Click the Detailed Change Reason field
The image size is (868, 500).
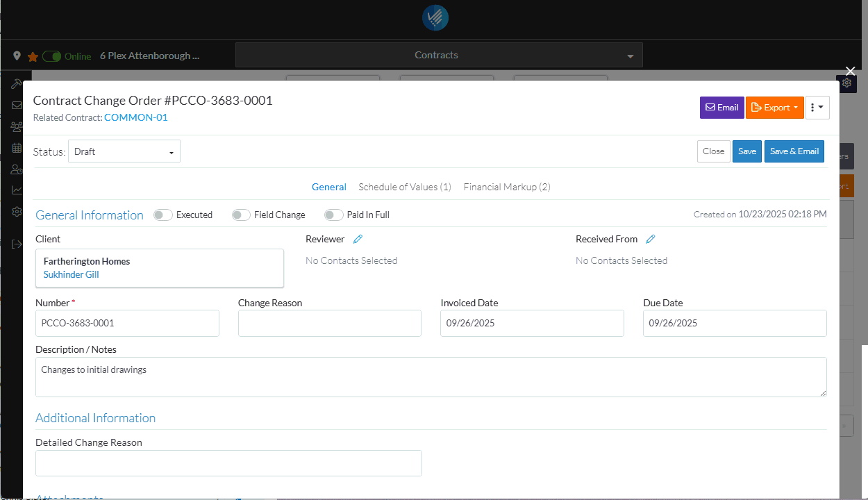click(x=228, y=463)
